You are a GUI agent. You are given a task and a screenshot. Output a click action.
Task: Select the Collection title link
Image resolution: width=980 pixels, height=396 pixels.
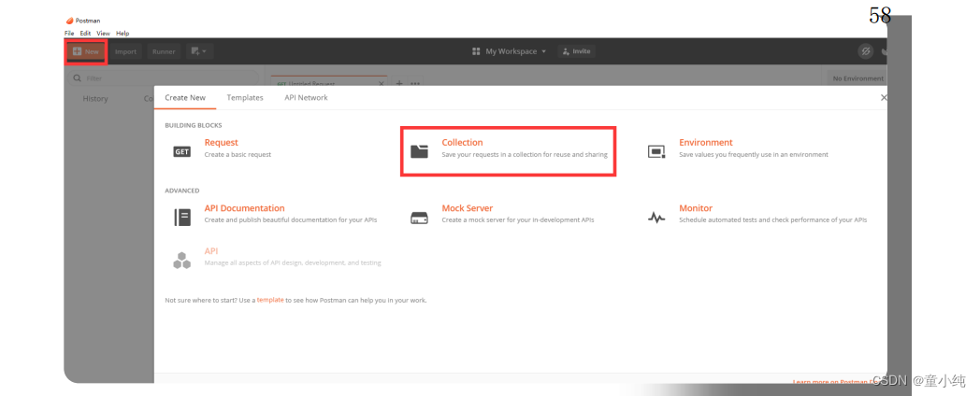point(463,142)
